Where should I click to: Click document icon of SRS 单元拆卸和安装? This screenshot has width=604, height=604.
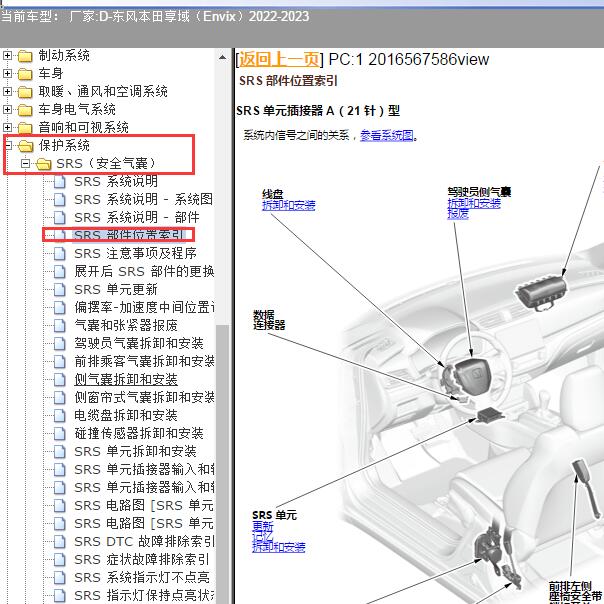(60, 451)
